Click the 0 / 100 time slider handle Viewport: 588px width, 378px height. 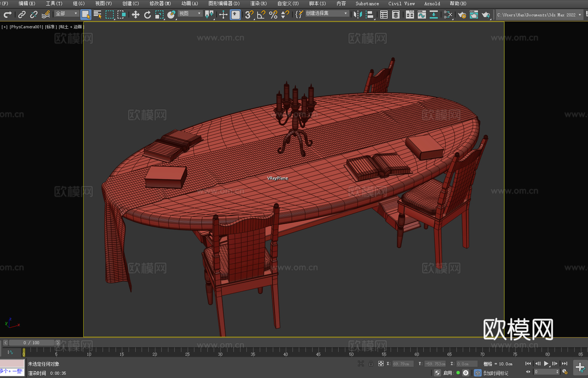click(x=32, y=343)
